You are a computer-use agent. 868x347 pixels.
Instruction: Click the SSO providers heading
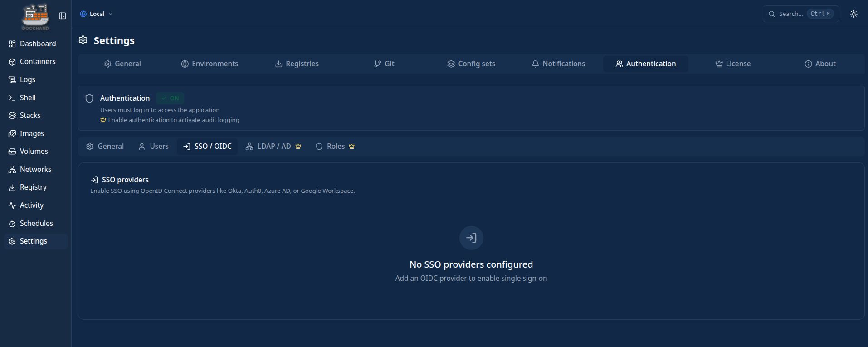[x=125, y=180]
